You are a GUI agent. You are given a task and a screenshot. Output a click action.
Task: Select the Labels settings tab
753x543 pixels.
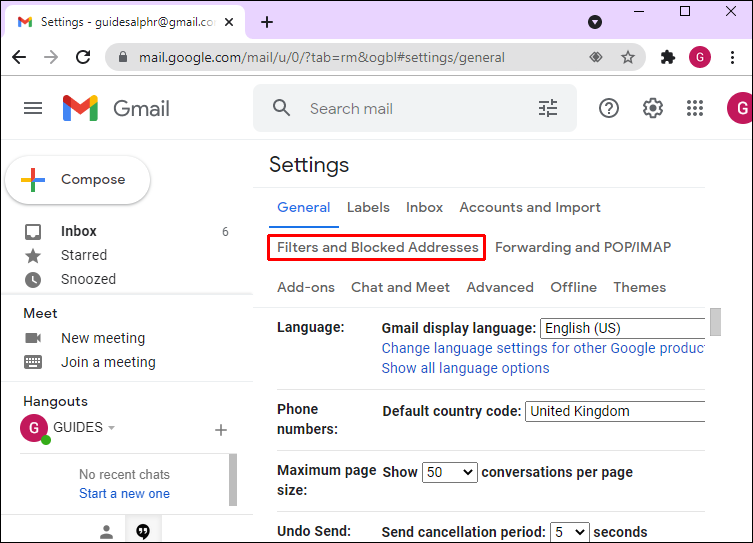coord(368,207)
